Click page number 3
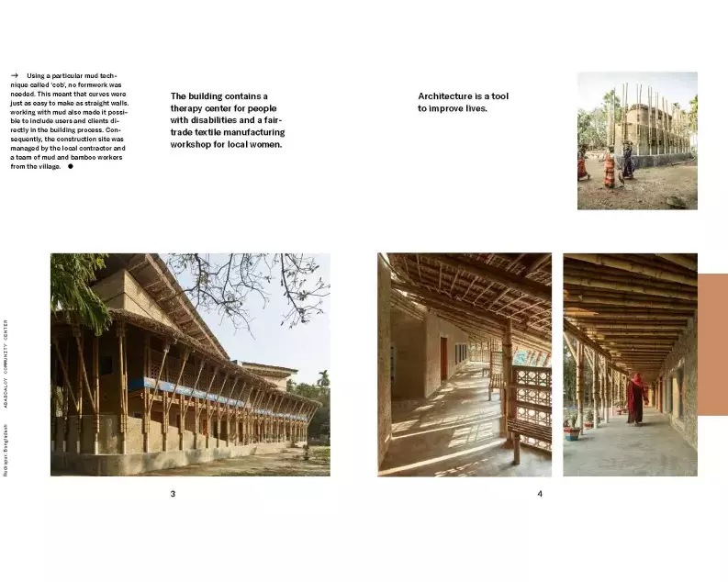The height and width of the screenshot is (582, 728). click(173, 494)
